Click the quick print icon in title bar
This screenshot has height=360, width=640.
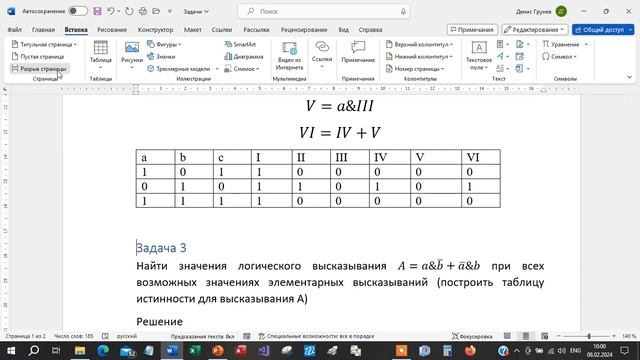tap(142, 11)
